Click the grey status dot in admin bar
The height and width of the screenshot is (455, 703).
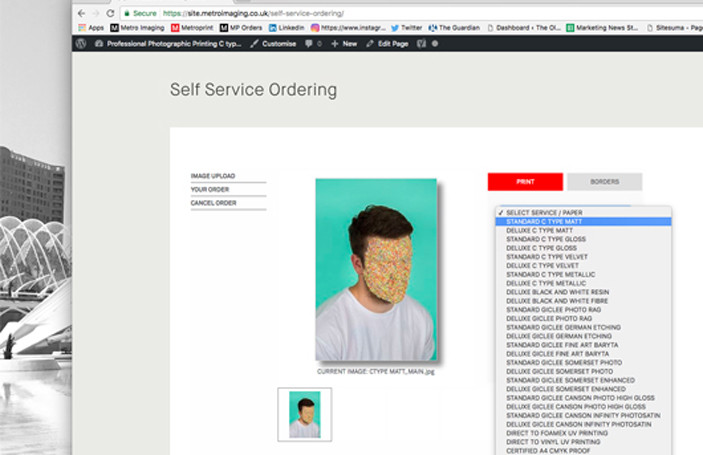pyautogui.click(x=435, y=43)
